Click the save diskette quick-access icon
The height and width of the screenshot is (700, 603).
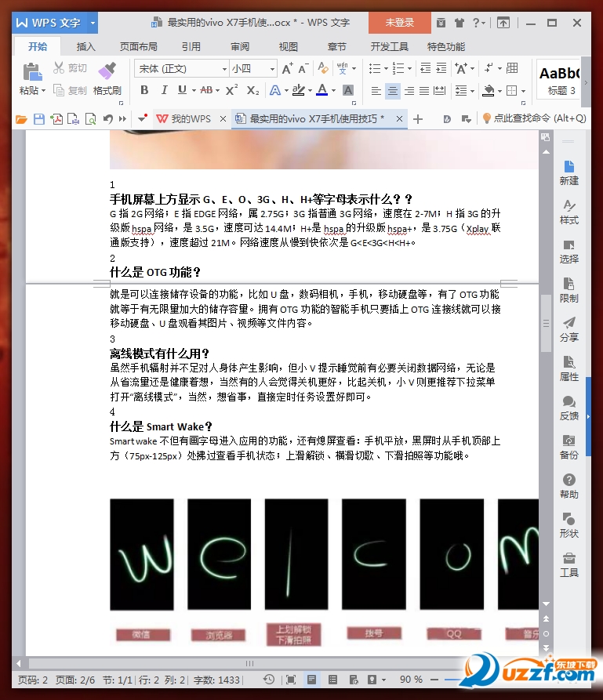tap(39, 118)
